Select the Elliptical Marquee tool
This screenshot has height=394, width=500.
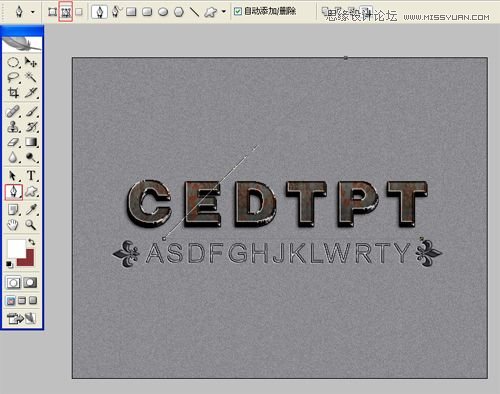click(13, 62)
